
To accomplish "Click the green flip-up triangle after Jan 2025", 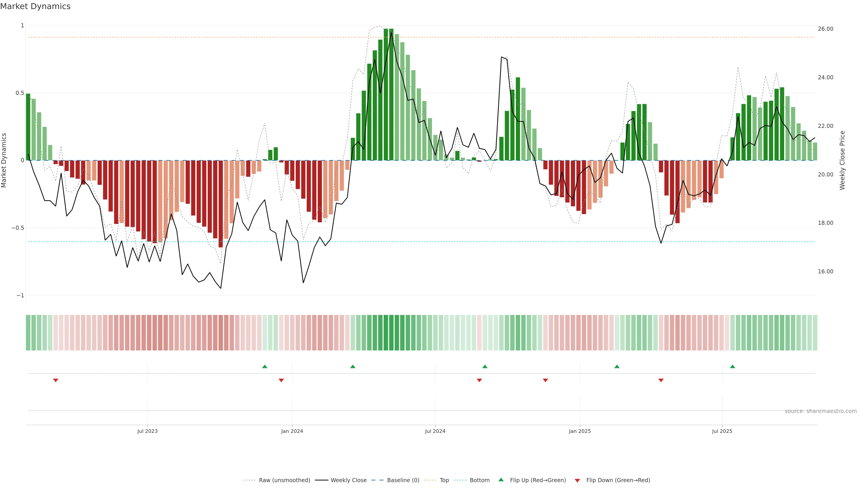I will (x=617, y=366).
